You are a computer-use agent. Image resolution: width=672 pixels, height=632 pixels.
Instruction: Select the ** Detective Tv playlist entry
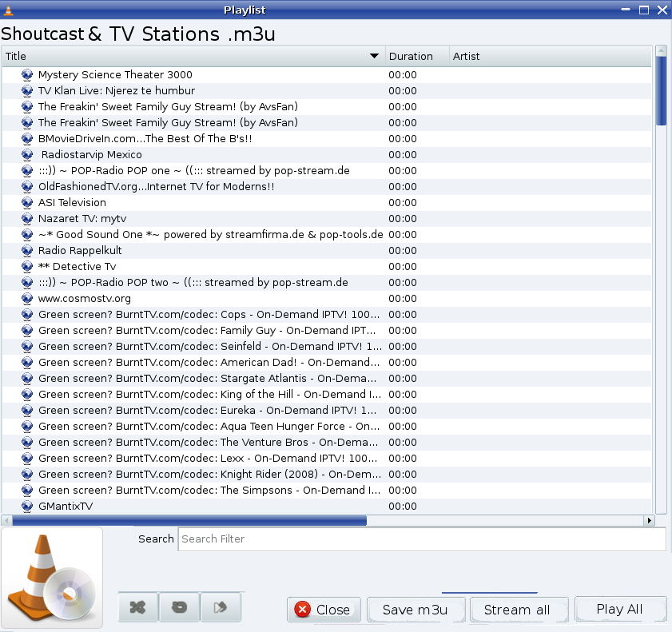(x=77, y=267)
